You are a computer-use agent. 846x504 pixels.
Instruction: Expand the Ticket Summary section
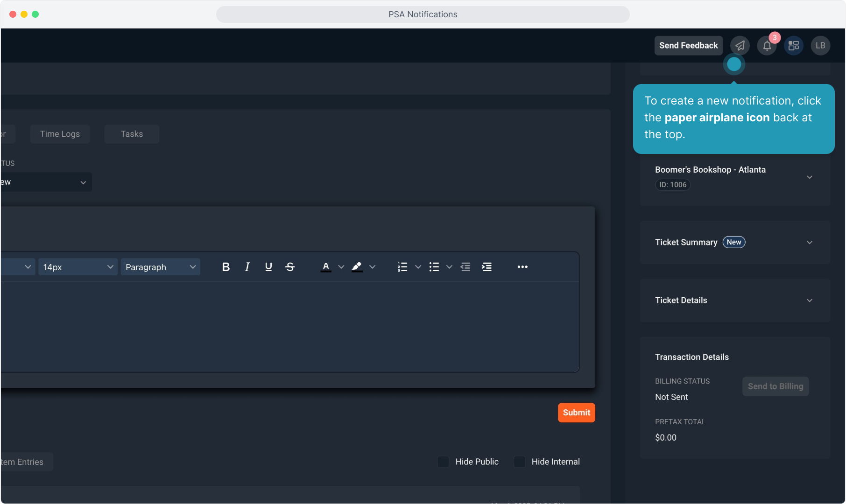pos(809,243)
